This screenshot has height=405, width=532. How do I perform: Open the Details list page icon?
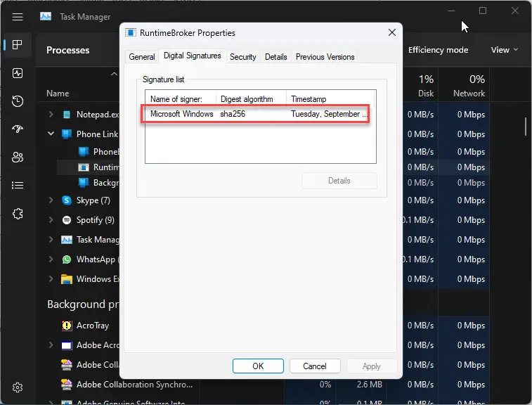click(18, 185)
